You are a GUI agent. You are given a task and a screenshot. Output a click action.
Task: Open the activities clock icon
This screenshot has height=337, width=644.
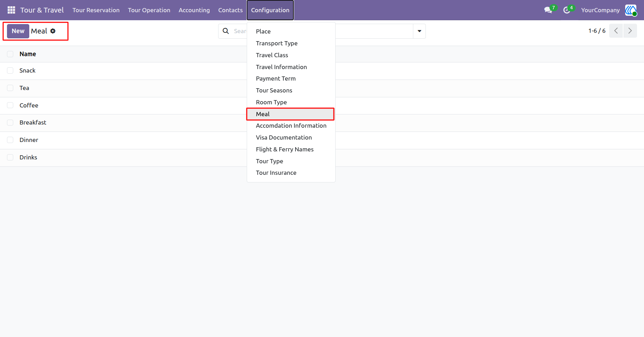coord(567,10)
